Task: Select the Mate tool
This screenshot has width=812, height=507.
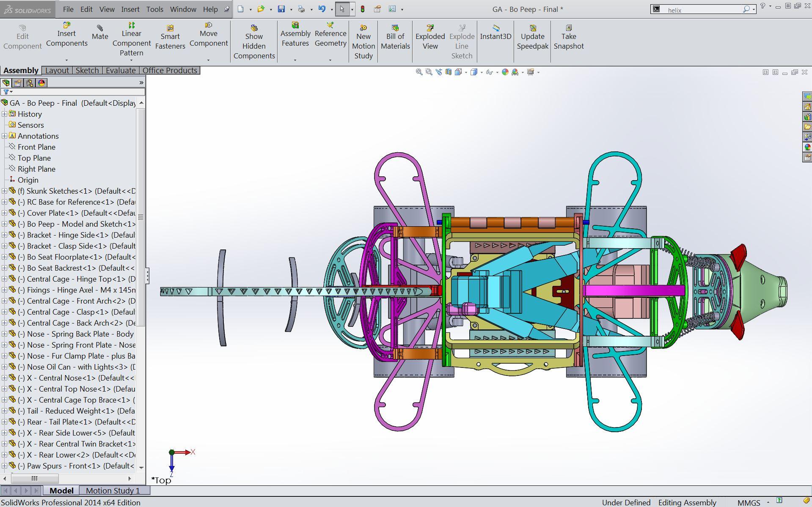Action: click(x=100, y=32)
